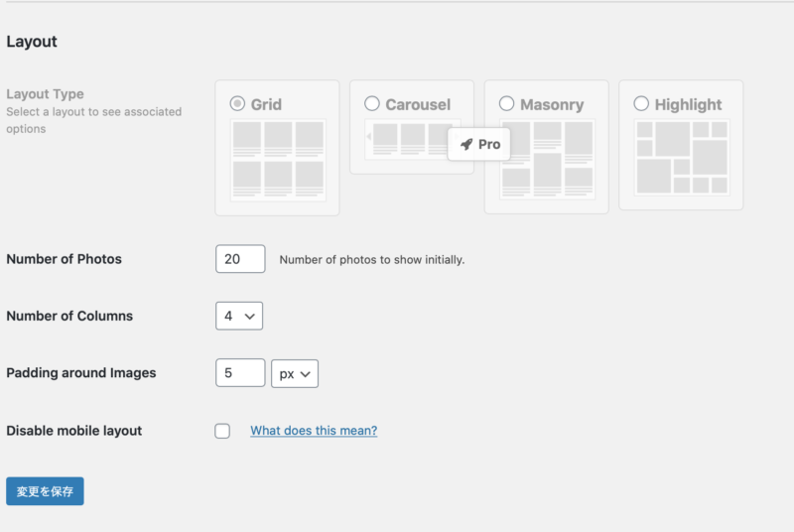Click the Number of Photos input field

coord(240,259)
